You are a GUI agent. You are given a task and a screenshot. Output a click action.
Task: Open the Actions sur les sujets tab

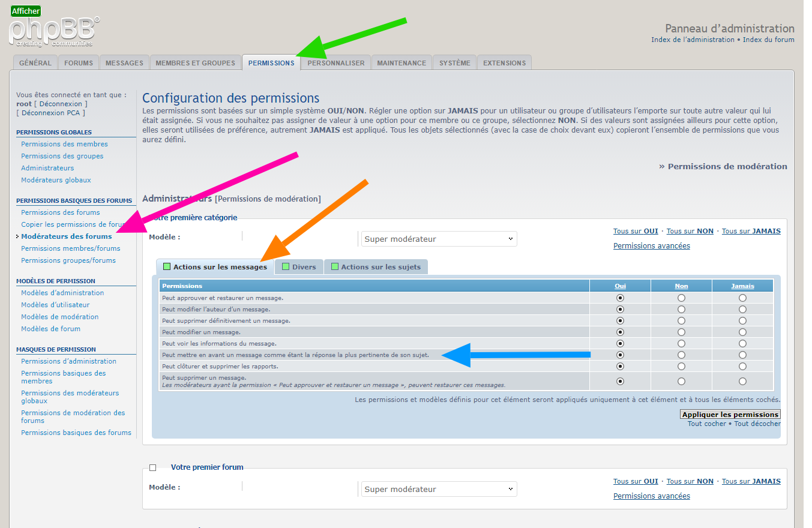tap(376, 267)
